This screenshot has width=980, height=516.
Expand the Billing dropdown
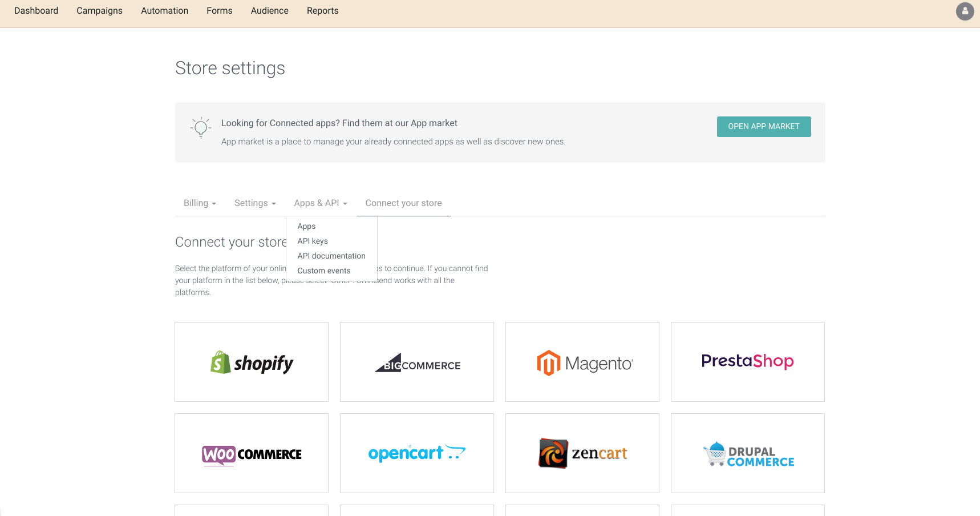(199, 203)
